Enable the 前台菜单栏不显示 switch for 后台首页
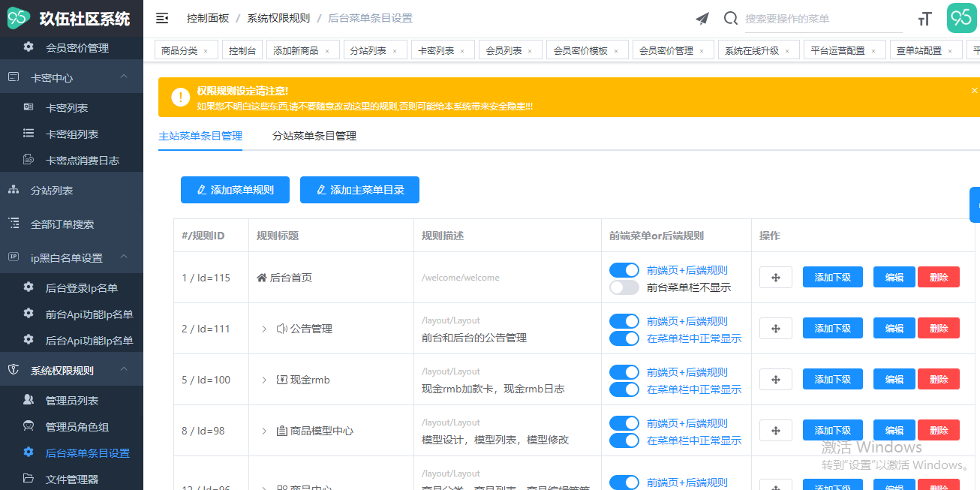The height and width of the screenshot is (490, 980). click(624, 287)
